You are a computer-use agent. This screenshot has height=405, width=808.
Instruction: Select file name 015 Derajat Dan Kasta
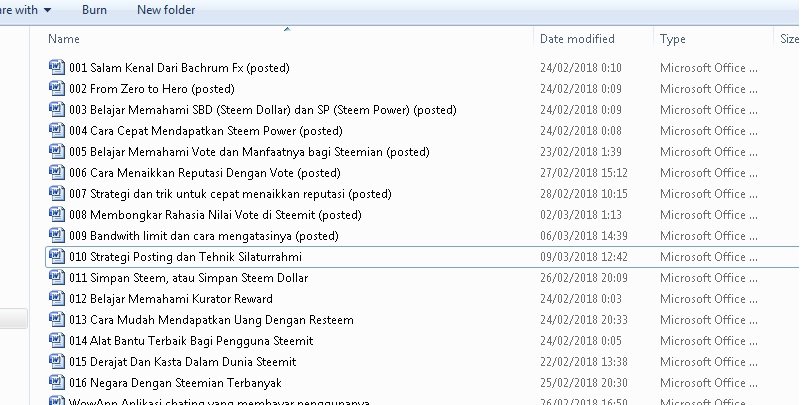click(x=183, y=362)
